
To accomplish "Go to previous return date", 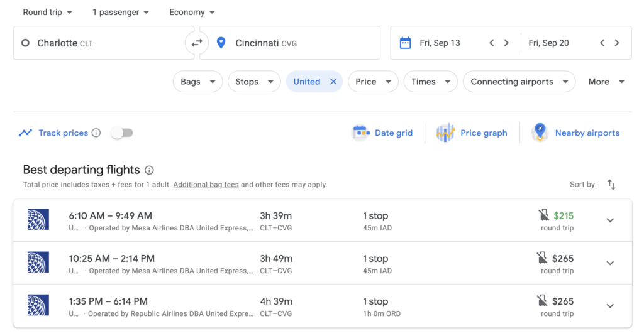I will pos(602,43).
